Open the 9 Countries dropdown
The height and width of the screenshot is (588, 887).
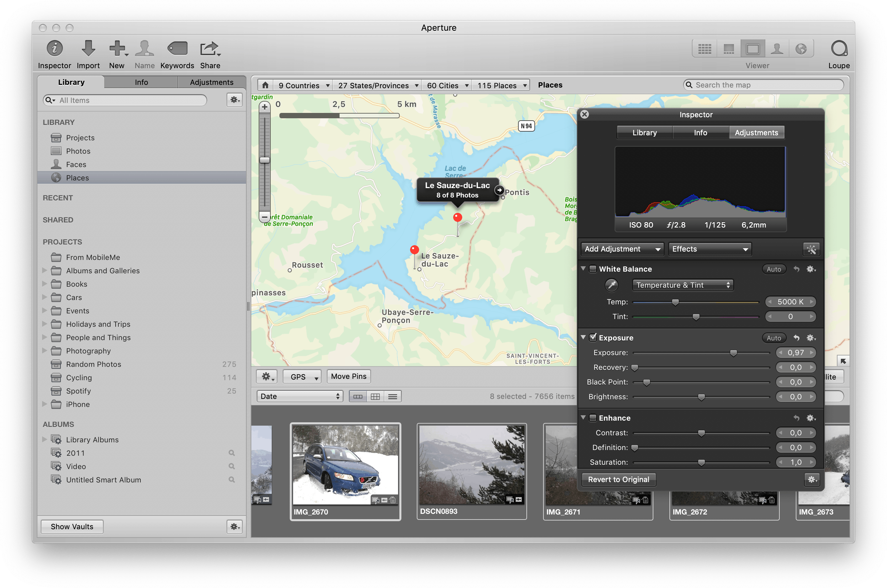point(303,86)
